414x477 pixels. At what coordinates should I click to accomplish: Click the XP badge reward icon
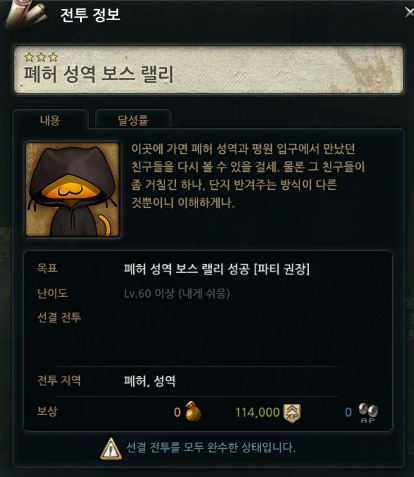click(292, 413)
